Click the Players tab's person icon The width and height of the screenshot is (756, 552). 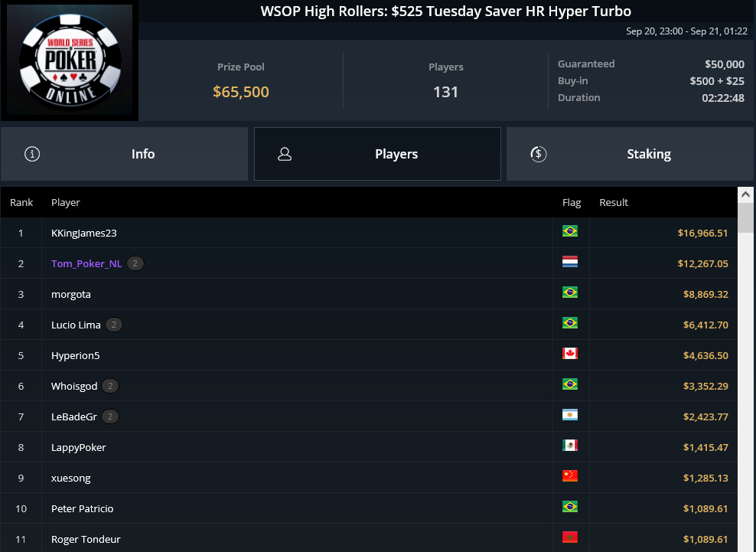(x=285, y=154)
